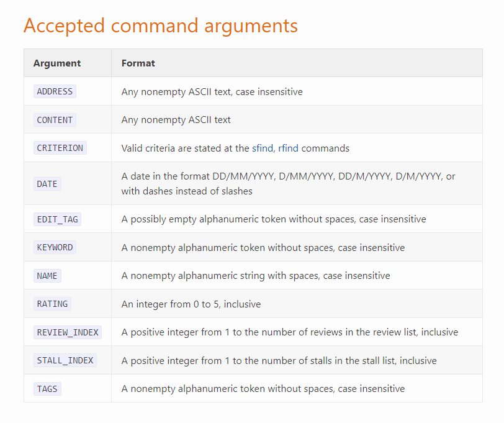Click the date format description text
The height and width of the screenshot is (423, 504).
click(x=288, y=184)
